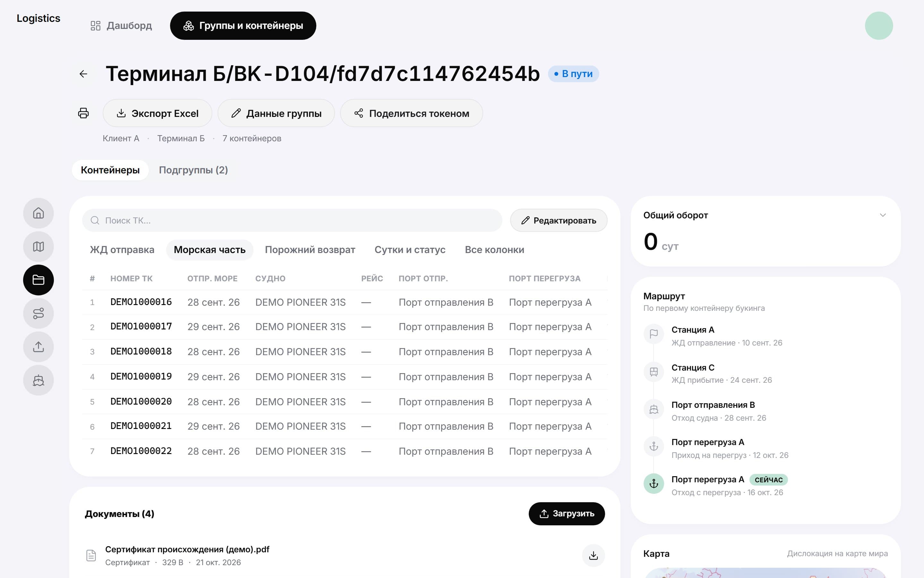Sort by the НОМЕР ТК column header
The image size is (924, 578).
point(131,279)
